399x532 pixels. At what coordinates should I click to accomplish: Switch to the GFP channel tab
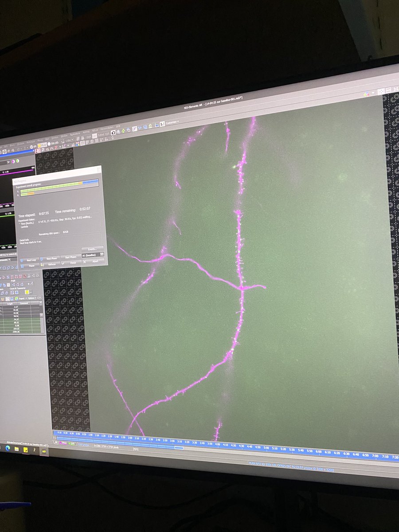[71, 443]
